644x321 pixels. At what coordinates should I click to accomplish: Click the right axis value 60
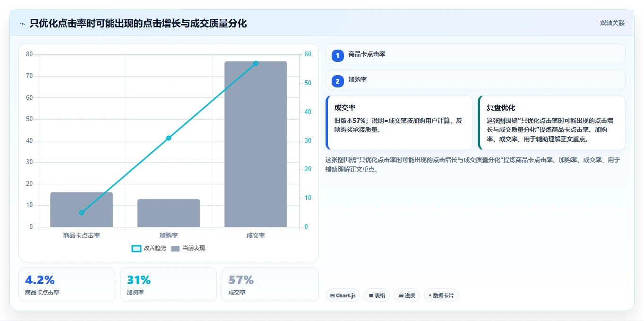tap(308, 54)
